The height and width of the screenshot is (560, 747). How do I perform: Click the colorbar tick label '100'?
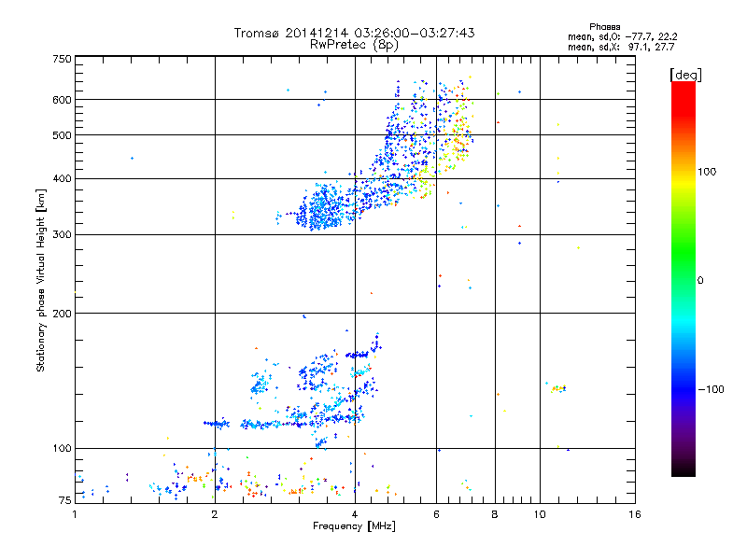[x=707, y=172]
